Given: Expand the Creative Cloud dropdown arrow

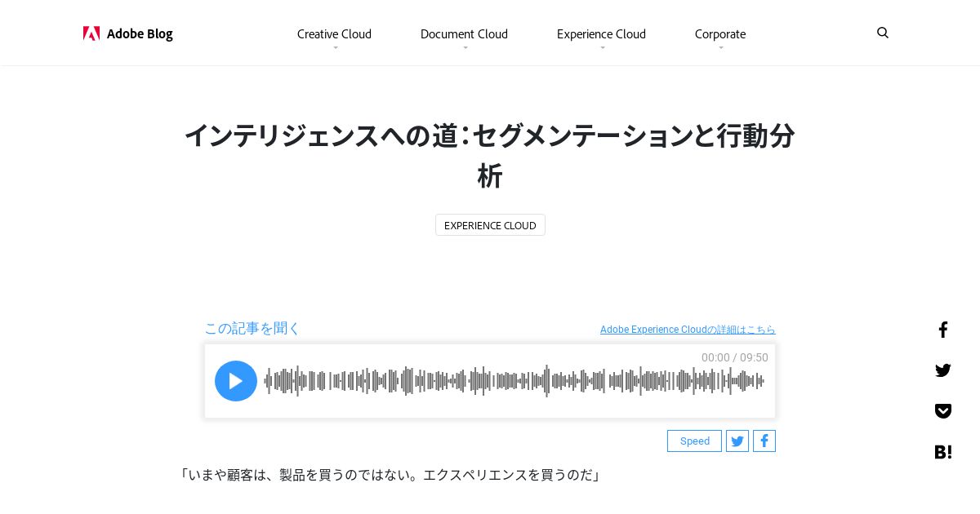Looking at the screenshot, I should click(336, 48).
